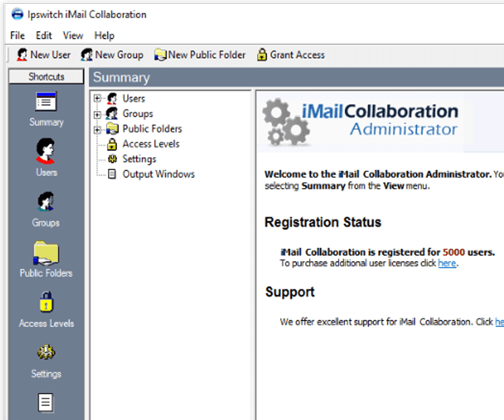The width and height of the screenshot is (504, 420).
Task: Click the red '5000' user count
Action: coord(454,252)
